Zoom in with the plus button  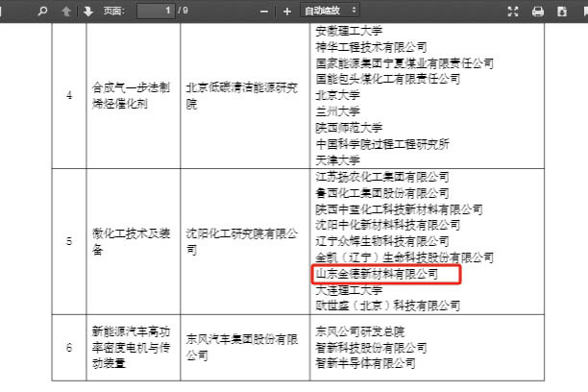pos(287,12)
